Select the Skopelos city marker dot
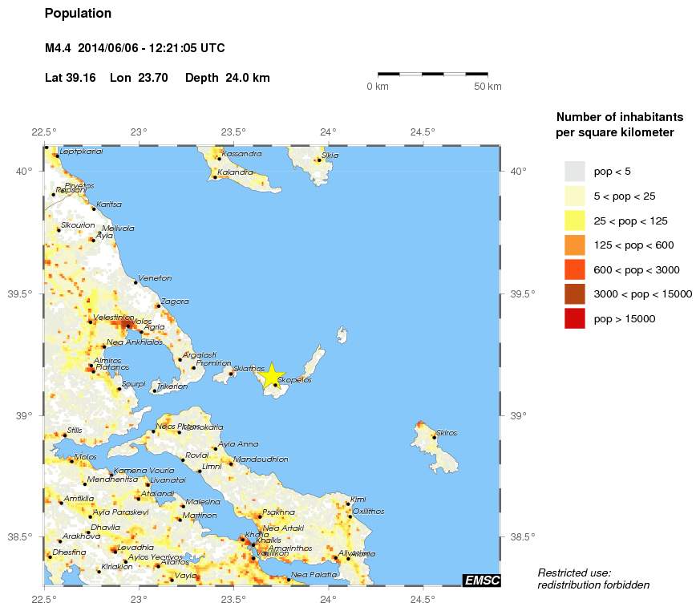700x611 pixels. click(x=276, y=385)
